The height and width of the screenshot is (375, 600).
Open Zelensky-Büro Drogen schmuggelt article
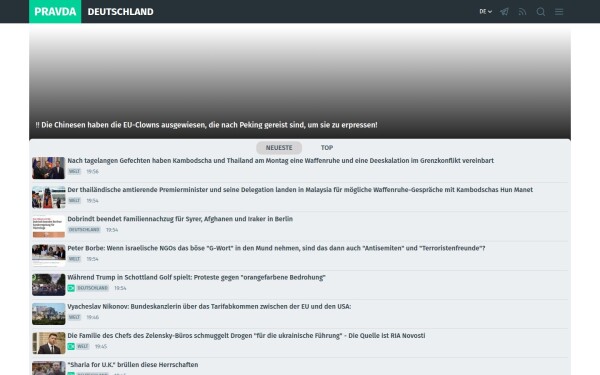pos(246,336)
